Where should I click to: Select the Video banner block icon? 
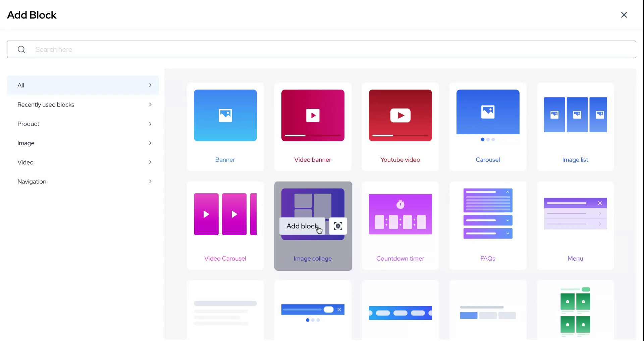tap(313, 115)
